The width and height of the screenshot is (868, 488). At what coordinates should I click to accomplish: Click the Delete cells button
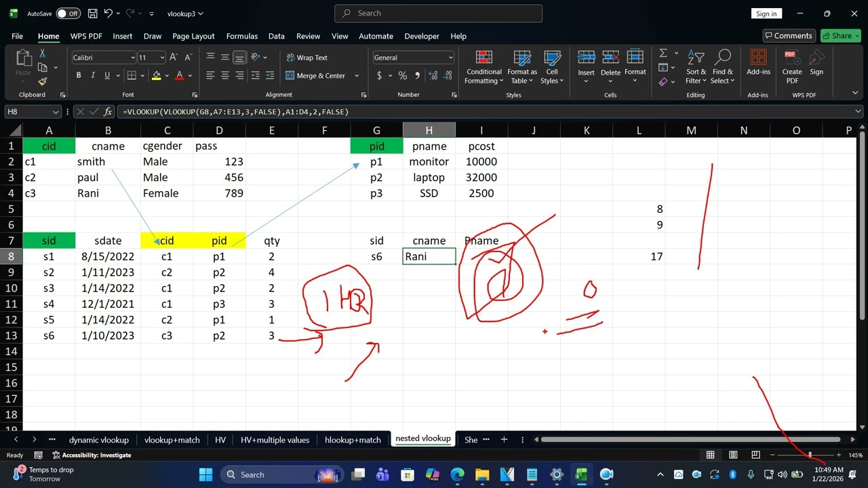coord(610,67)
